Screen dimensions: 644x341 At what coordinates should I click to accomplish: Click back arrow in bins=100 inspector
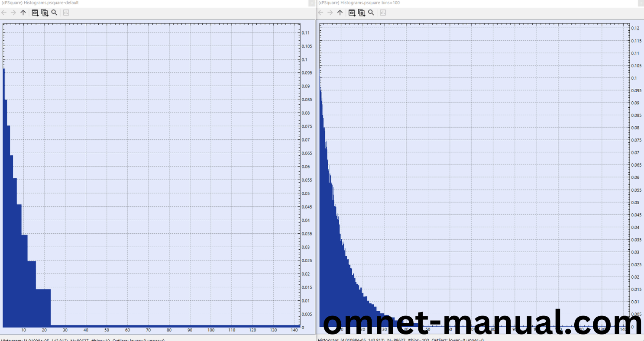[x=321, y=13]
